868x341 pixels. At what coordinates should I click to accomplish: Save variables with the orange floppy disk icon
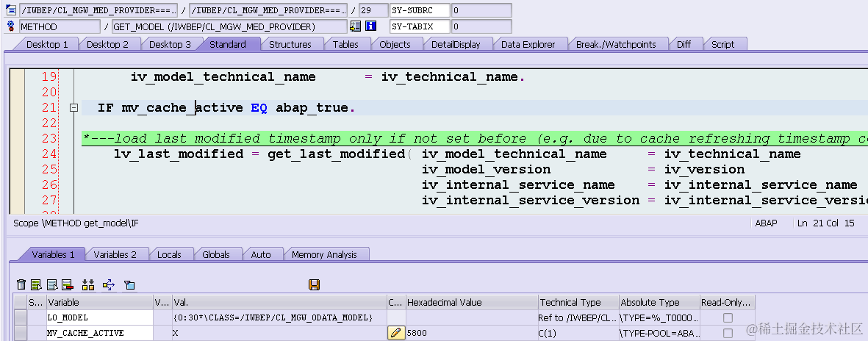315,284
